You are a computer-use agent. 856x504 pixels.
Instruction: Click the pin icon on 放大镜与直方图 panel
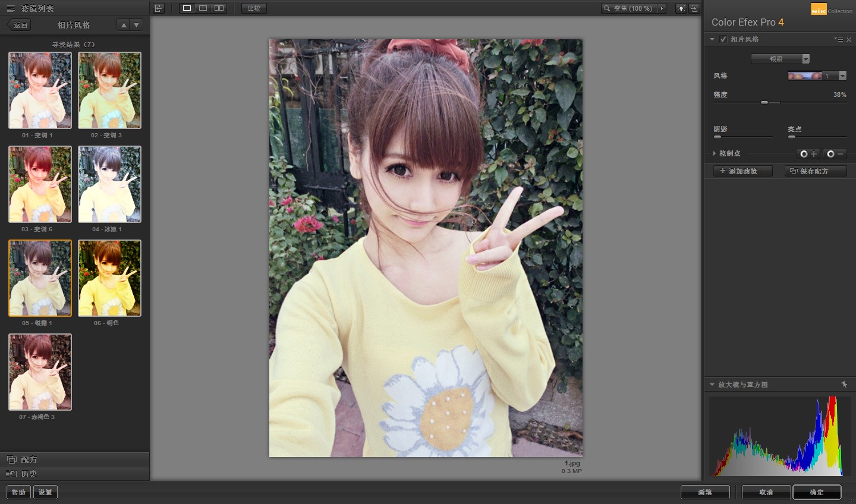tap(845, 384)
